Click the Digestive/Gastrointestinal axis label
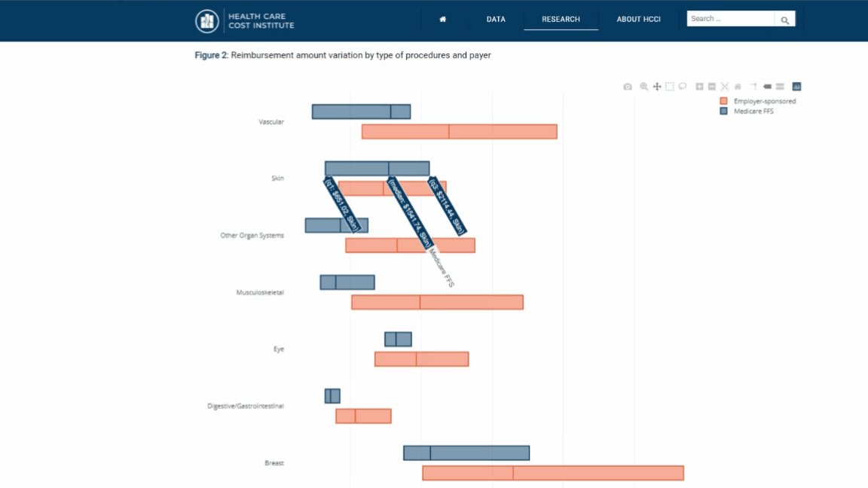 245,406
